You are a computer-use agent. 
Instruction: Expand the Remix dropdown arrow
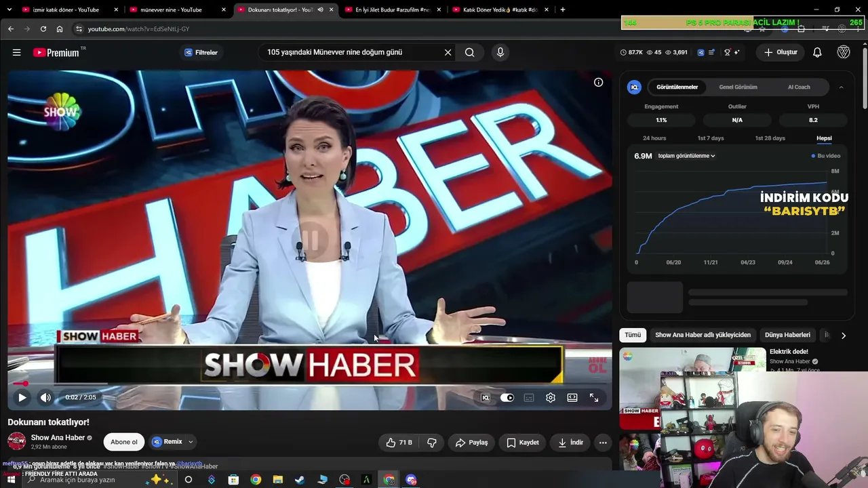point(191,442)
